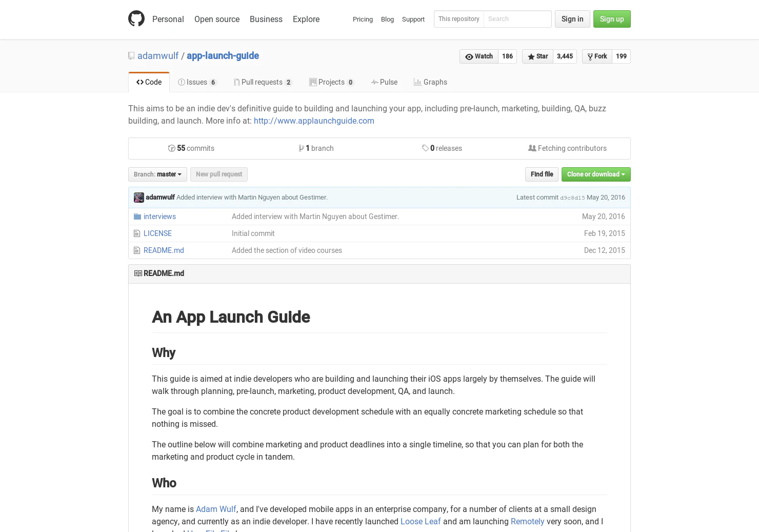Image resolution: width=759 pixels, height=532 pixels.
Task: Click the README book icon in file header
Action: tap(138, 273)
